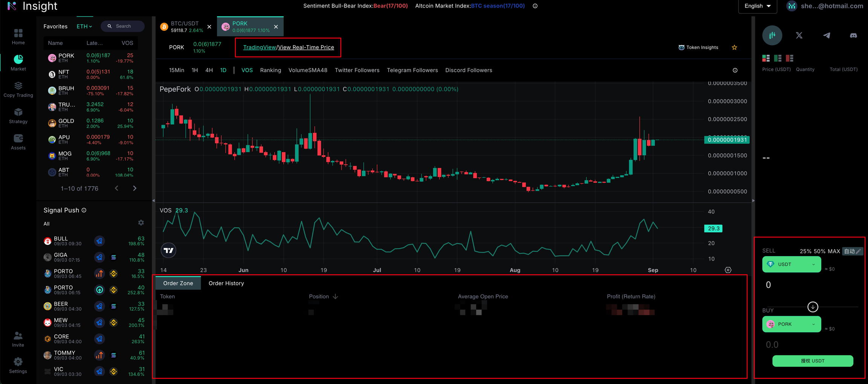Open the Telegram icon in right panel
868x384 pixels.
click(x=826, y=35)
